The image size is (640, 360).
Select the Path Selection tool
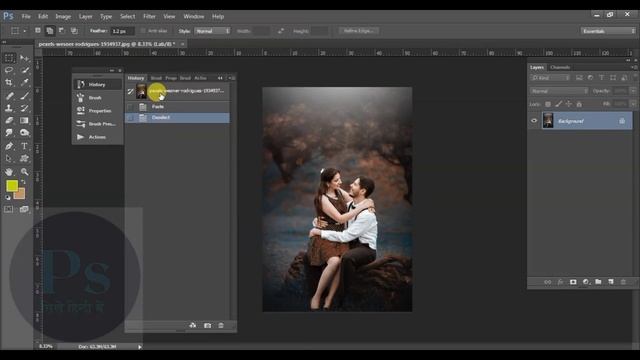pos(9,158)
